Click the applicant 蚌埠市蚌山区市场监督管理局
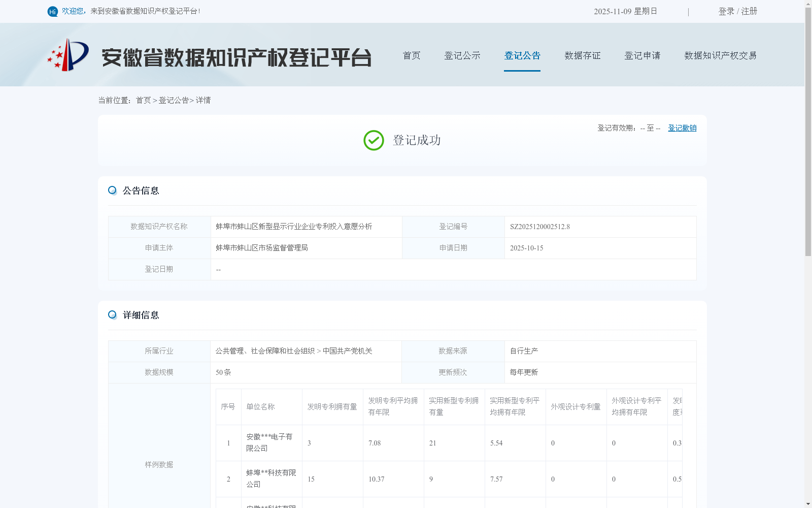 click(262, 248)
